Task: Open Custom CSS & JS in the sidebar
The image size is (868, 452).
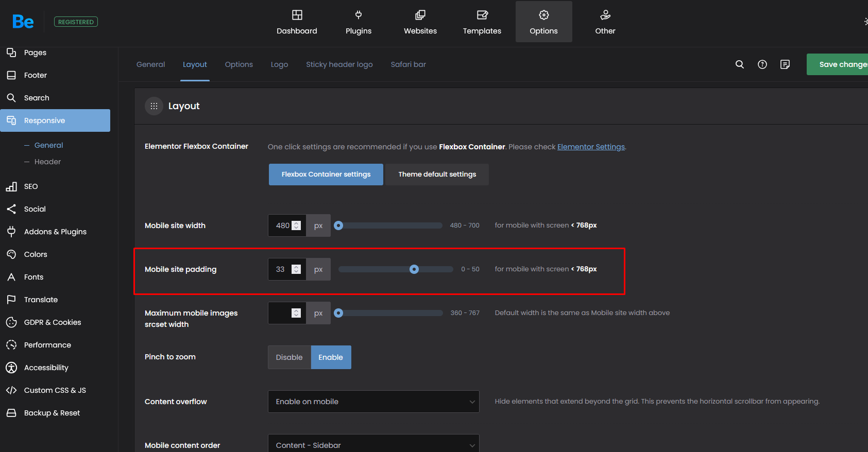Action: pos(55,390)
